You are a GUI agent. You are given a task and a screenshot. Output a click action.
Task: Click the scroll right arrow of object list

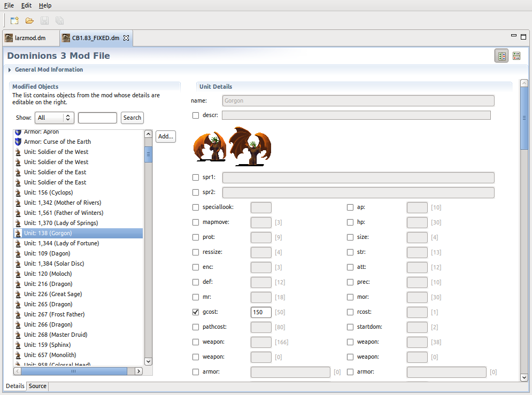point(138,371)
